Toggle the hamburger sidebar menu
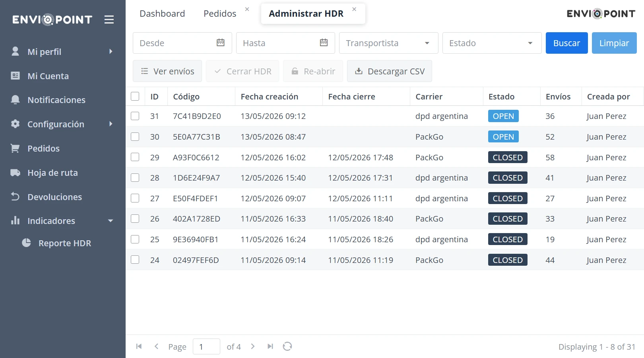The height and width of the screenshot is (358, 644). pos(109,19)
